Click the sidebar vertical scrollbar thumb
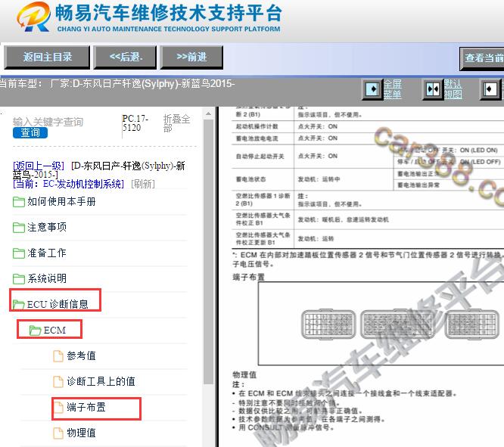The image size is (504, 447). click(208, 252)
